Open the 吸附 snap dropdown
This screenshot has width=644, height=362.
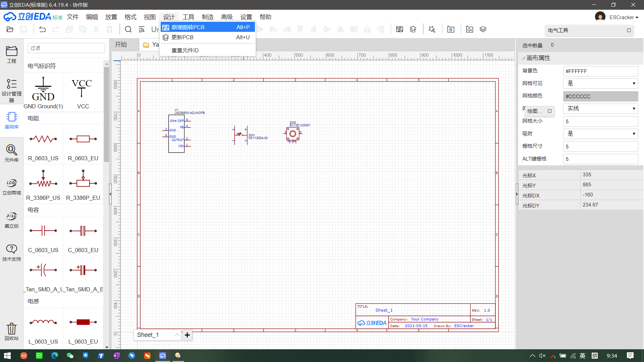point(600,134)
